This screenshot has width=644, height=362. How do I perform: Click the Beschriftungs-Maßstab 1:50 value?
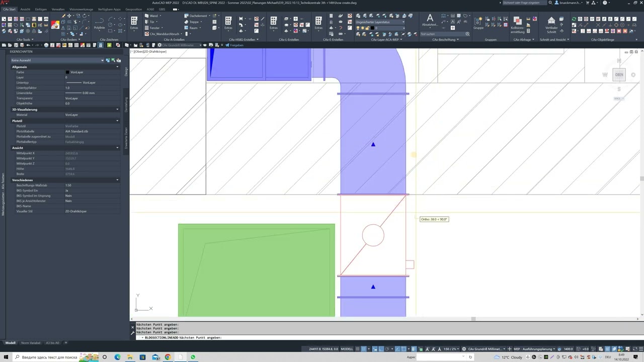coord(68,186)
